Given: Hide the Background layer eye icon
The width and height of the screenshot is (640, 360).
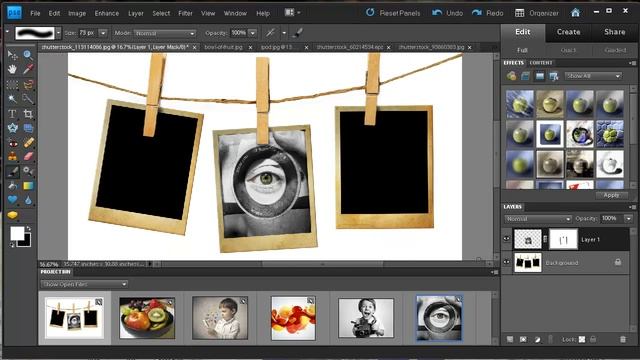Looking at the screenshot, I should point(507,262).
